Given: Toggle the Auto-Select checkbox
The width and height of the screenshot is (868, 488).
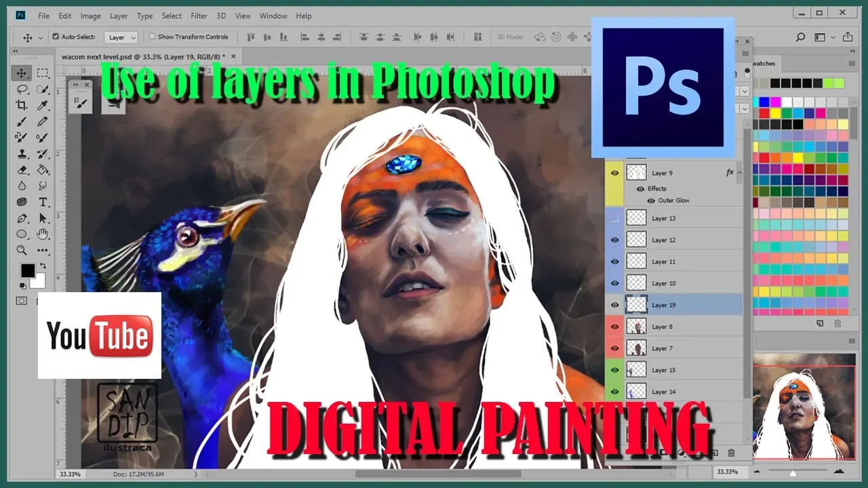Looking at the screenshot, I should click(x=56, y=37).
